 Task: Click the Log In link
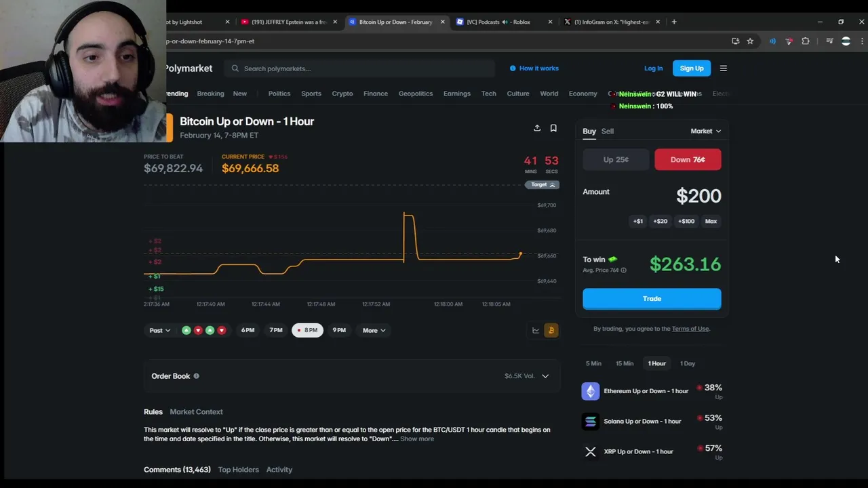click(654, 68)
